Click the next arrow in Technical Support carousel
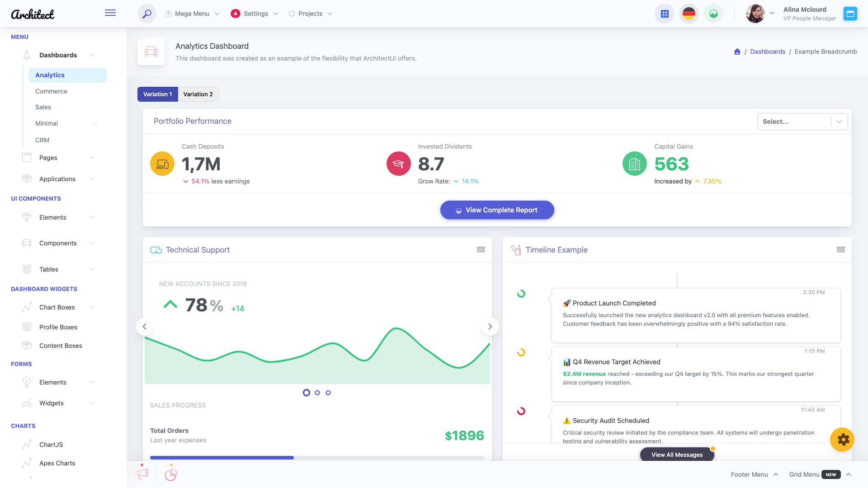This screenshot has height=488, width=868. tap(490, 326)
